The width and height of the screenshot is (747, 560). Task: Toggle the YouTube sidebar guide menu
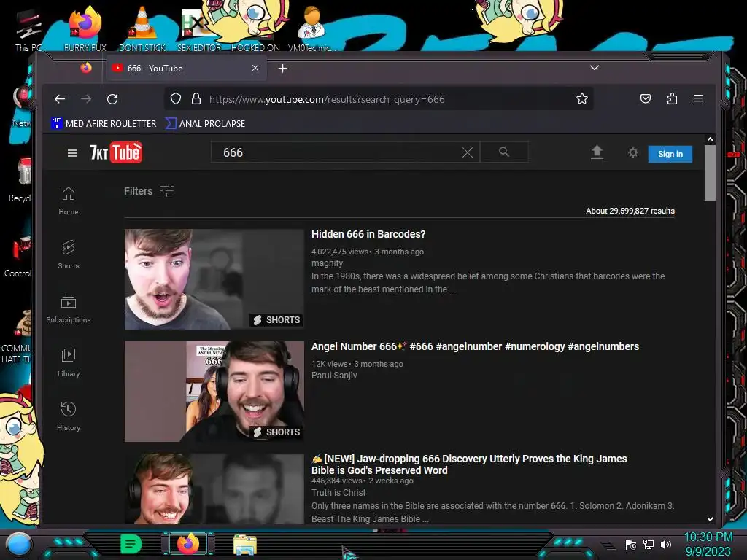tap(72, 153)
